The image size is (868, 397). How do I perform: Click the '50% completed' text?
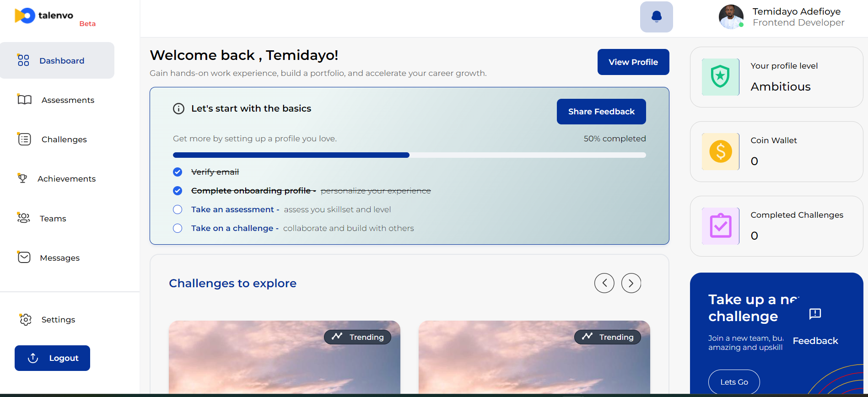pos(615,139)
